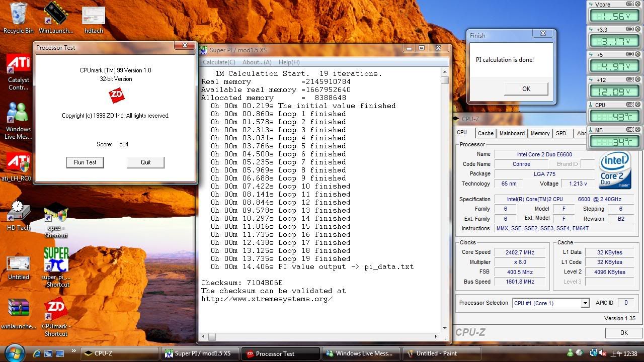Expand the quick launch overflow chevron
Image resolution: width=644 pixels, height=362 pixels.
(74, 351)
